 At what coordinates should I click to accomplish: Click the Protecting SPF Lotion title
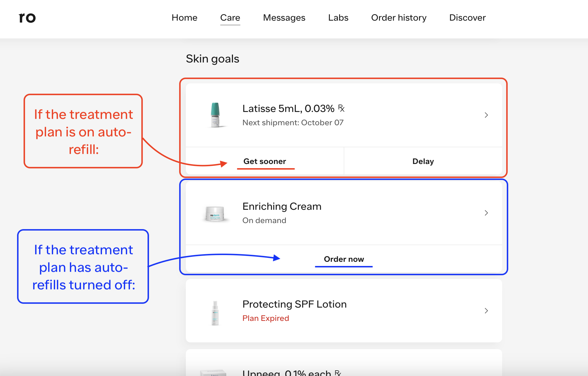[x=295, y=304]
